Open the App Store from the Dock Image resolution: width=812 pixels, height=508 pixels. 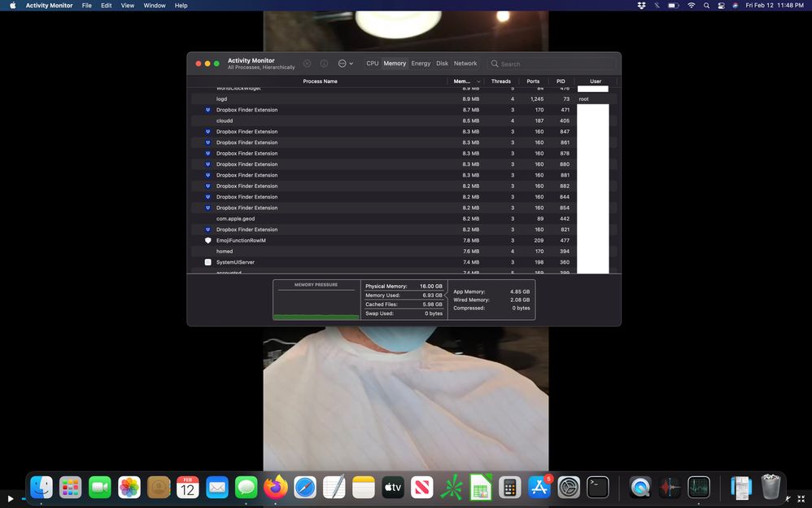pyautogui.click(x=539, y=487)
